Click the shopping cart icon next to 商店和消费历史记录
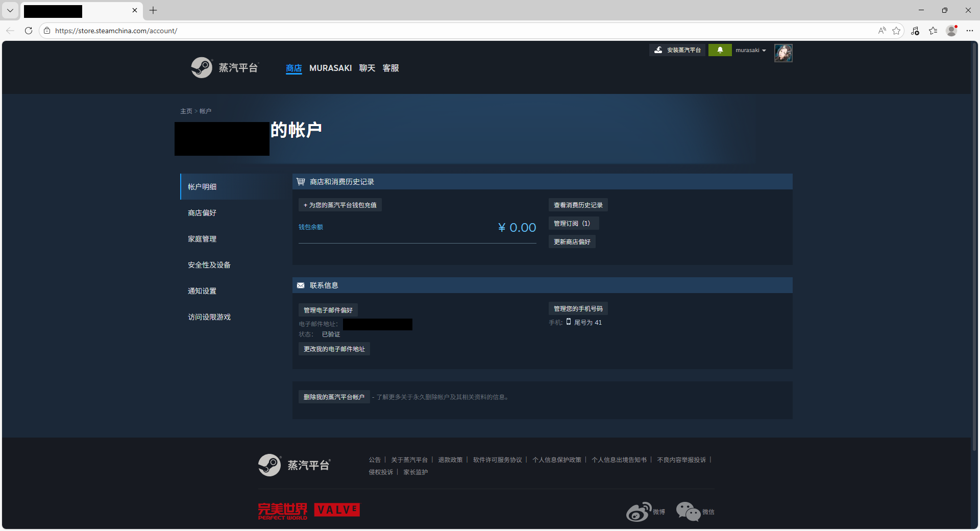Screen dimensions: 980x531 click(x=300, y=181)
